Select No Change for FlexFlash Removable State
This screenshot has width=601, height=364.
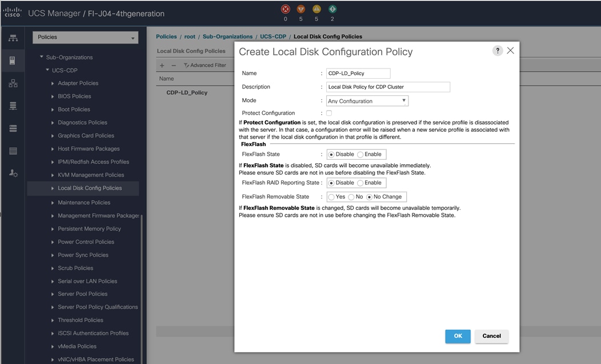[369, 197]
